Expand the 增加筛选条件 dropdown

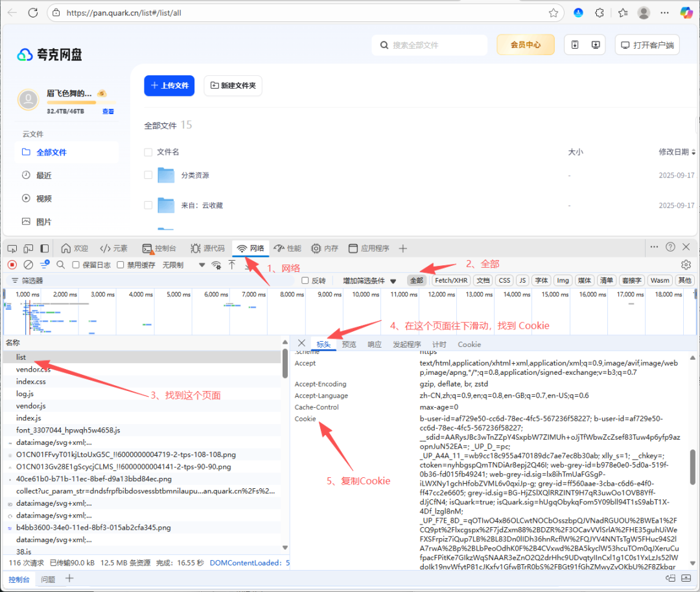click(x=369, y=281)
